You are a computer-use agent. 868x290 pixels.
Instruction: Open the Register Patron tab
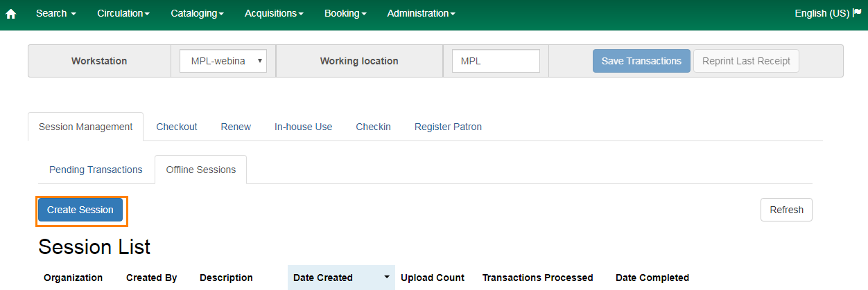448,127
